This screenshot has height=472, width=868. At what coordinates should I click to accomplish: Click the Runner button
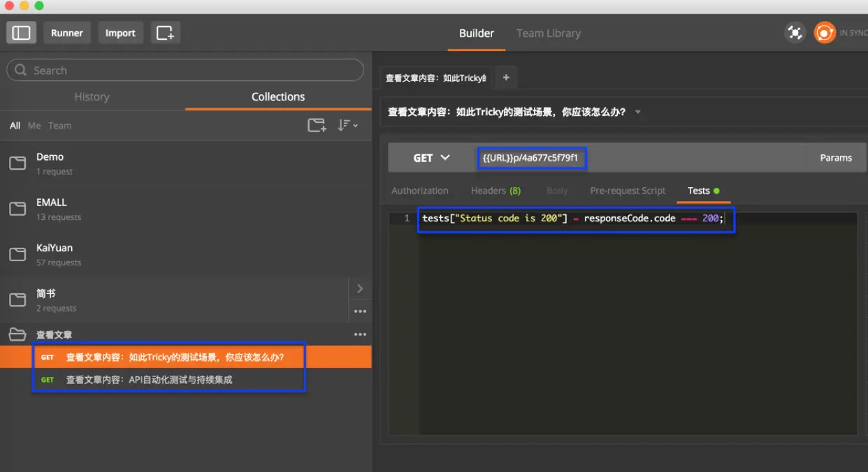[x=67, y=33]
